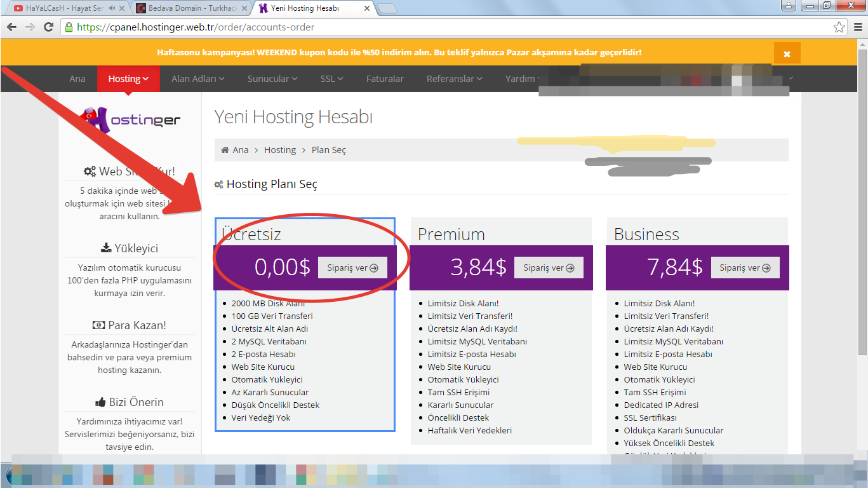The image size is (868, 488).
Task: Close the HaYaLCasH browser tab
Action: [122, 8]
